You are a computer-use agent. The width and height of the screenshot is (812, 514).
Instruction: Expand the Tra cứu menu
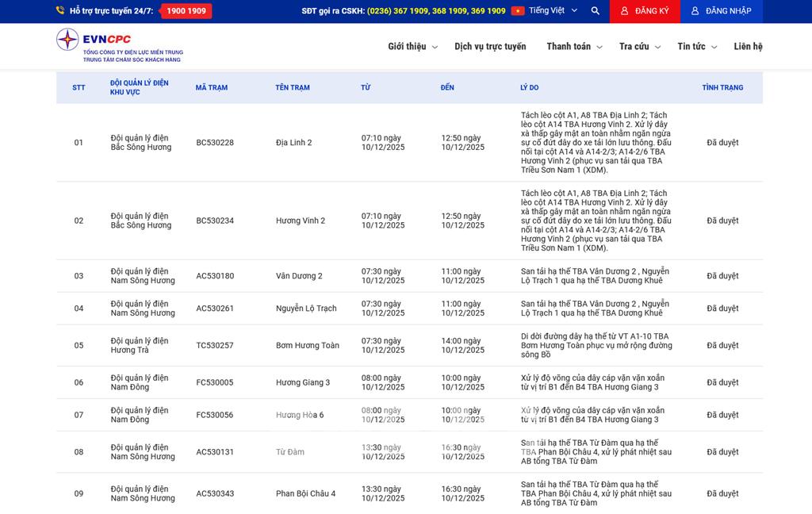point(639,47)
